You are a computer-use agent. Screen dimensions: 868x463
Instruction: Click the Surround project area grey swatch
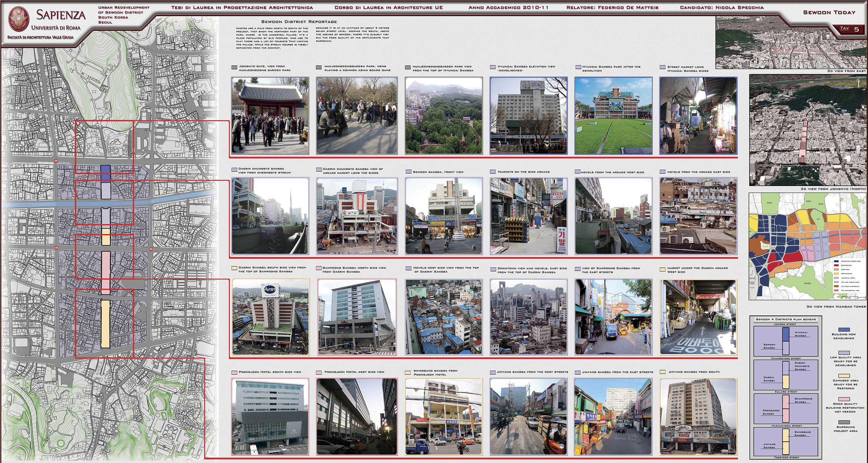click(x=844, y=422)
